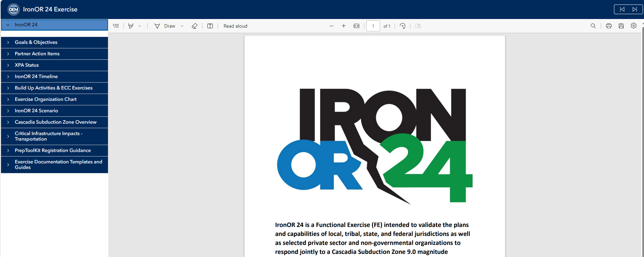Click the Fit to width icon
This screenshot has width=644, height=257.
click(x=356, y=26)
